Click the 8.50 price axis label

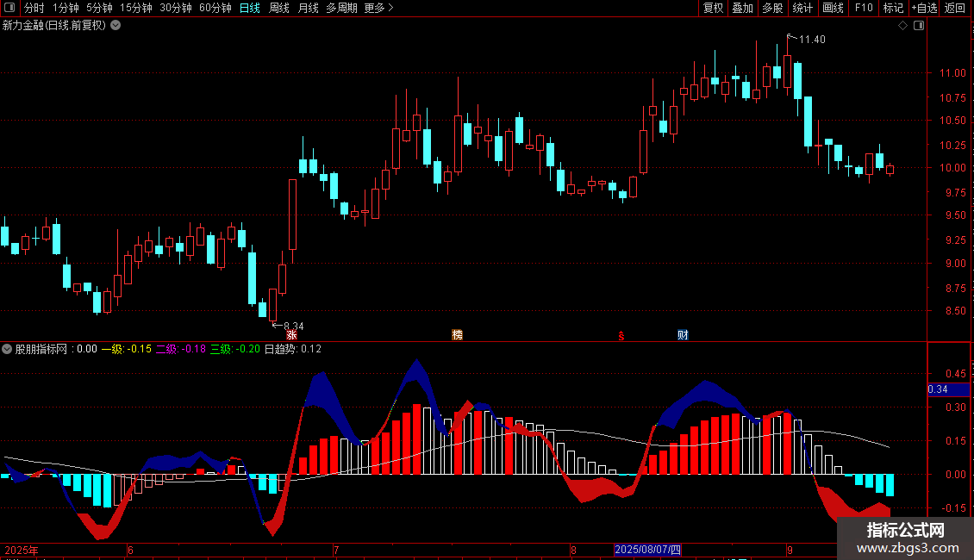click(x=956, y=311)
